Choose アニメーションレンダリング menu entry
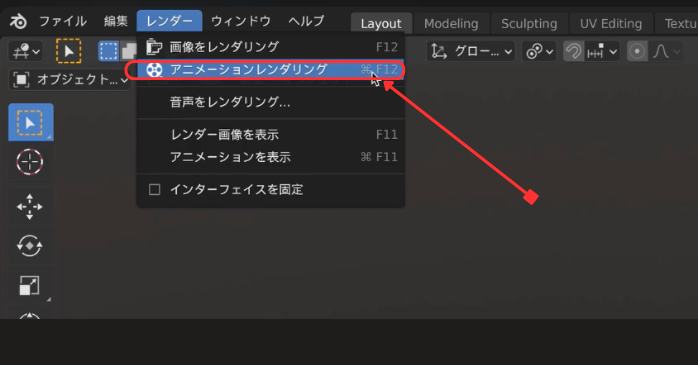 [271, 70]
